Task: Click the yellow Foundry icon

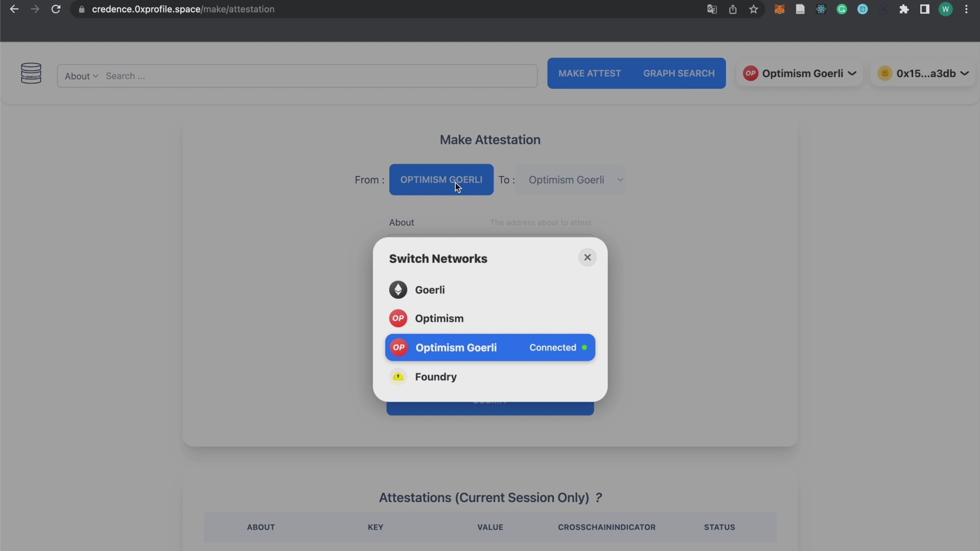Action: tap(398, 377)
